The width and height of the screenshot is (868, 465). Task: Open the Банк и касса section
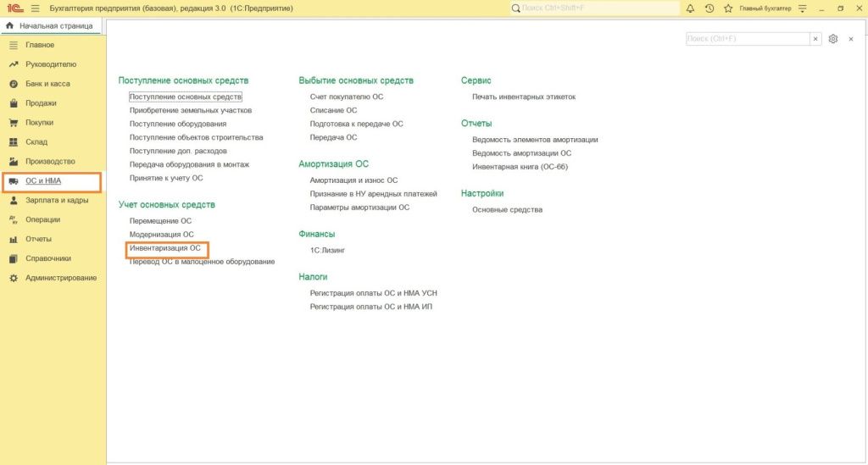pyautogui.click(x=47, y=84)
